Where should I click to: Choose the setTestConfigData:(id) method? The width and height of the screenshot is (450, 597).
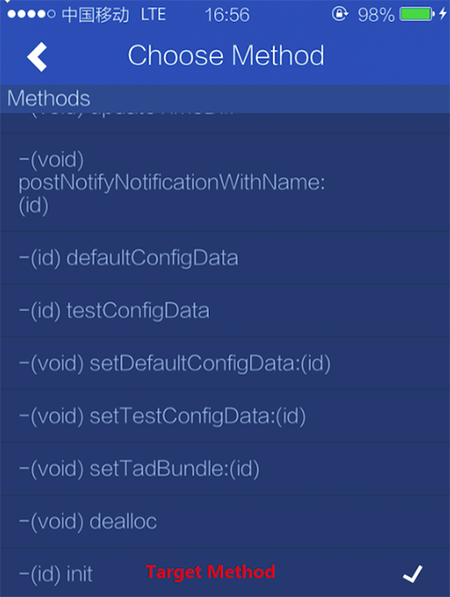(225, 416)
